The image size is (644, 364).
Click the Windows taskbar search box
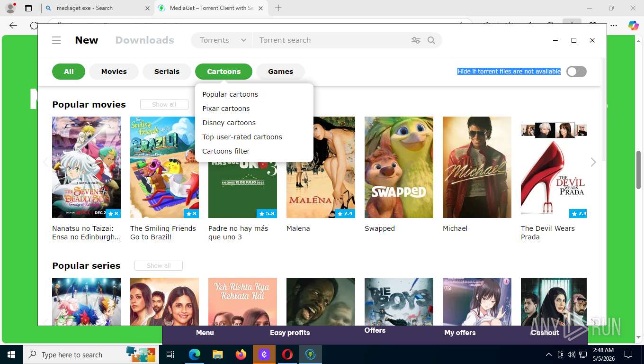[x=90, y=355]
